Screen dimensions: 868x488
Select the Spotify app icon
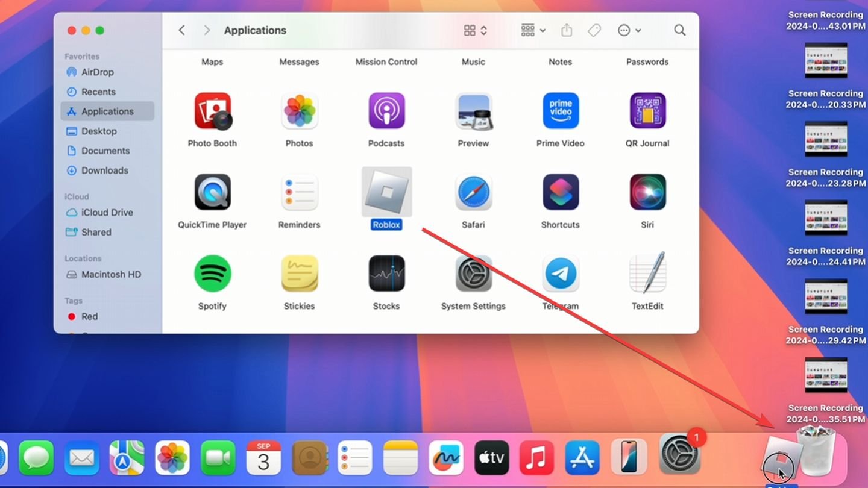[212, 274]
